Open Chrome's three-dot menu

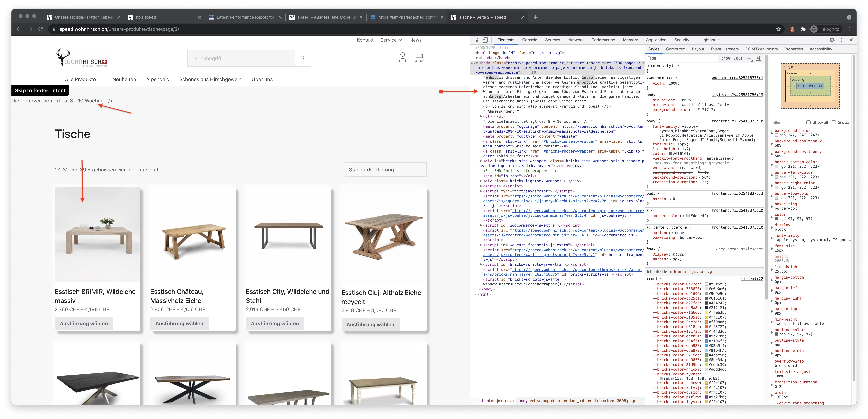(x=849, y=29)
